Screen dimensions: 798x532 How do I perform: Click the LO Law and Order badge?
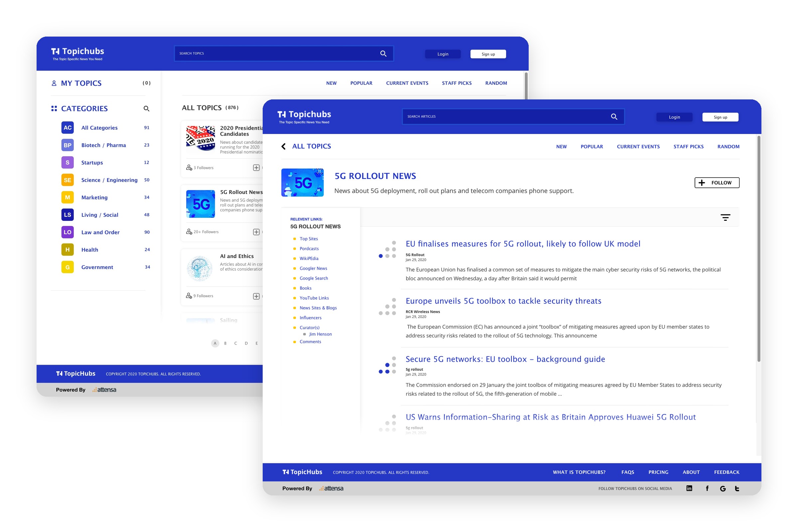pyautogui.click(x=67, y=232)
